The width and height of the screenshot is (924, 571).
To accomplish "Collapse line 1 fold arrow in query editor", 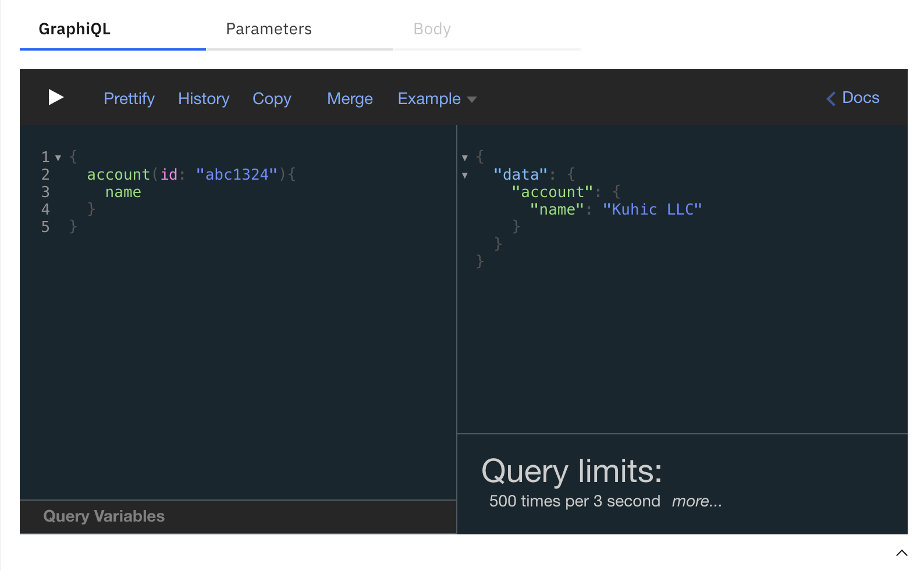I will 58,158.
